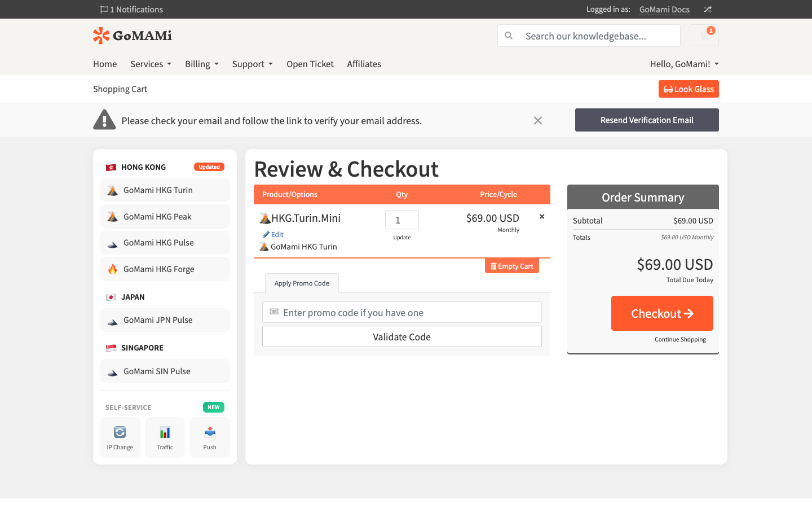Click Resend Verification Email button
Viewport: 812px width, 508px height.
click(647, 120)
